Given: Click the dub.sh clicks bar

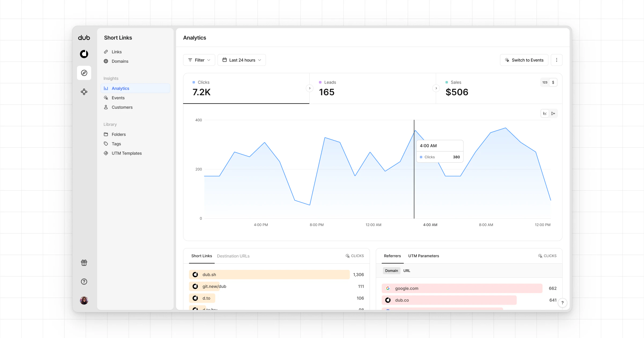Looking at the screenshot, I should click(x=269, y=274).
